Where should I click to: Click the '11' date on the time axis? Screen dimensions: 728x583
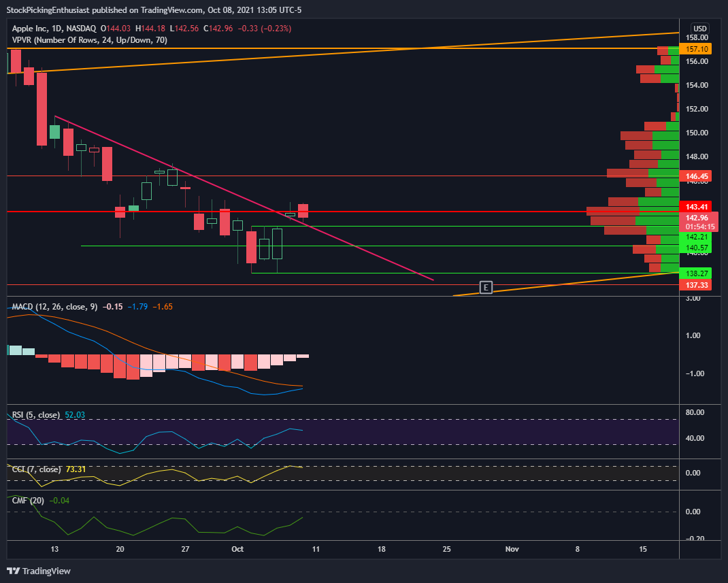point(316,549)
